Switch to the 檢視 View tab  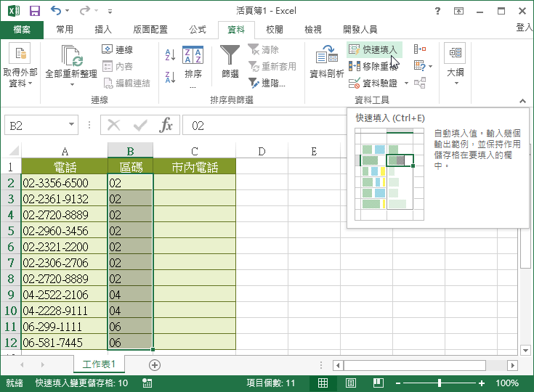[x=313, y=30]
